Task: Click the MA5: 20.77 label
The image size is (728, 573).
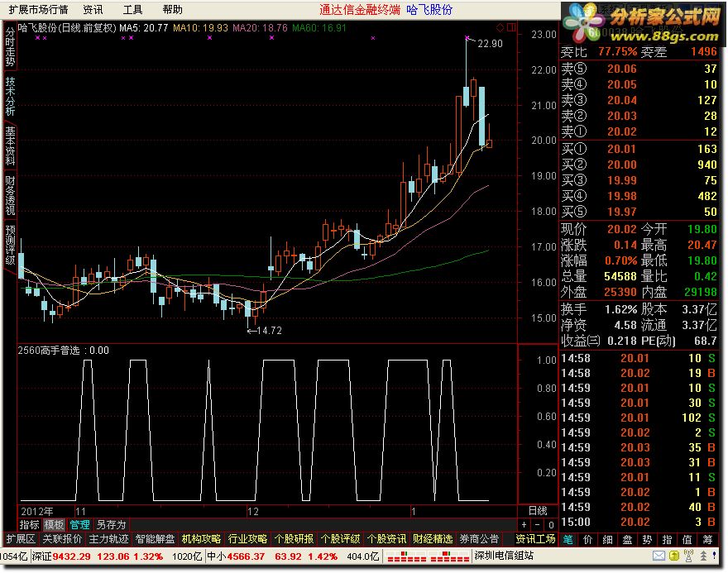Action: tap(143, 28)
